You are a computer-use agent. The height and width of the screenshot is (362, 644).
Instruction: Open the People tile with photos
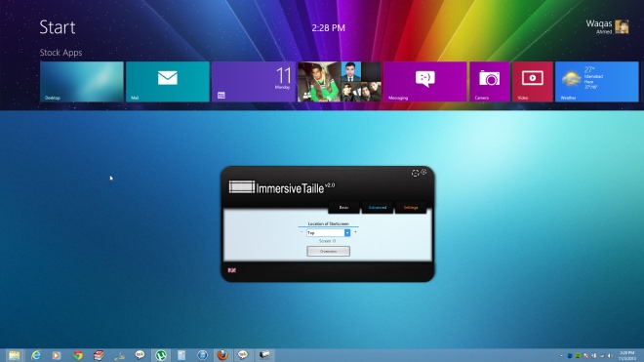pyautogui.click(x=340, y=82)
